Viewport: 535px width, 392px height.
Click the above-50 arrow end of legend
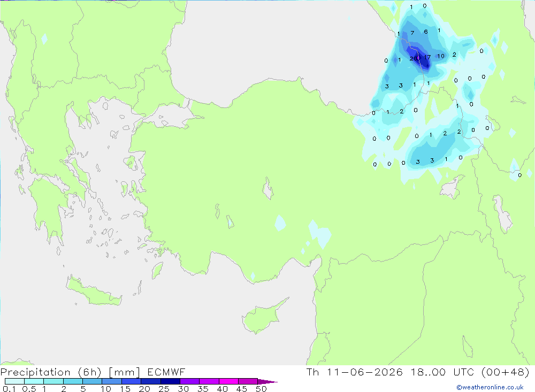click(267, 381)
